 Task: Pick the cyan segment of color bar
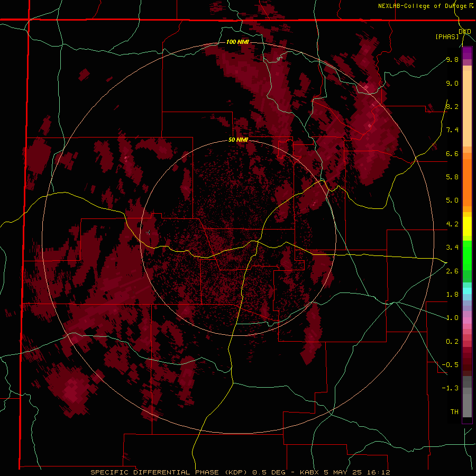click(467, 291)
